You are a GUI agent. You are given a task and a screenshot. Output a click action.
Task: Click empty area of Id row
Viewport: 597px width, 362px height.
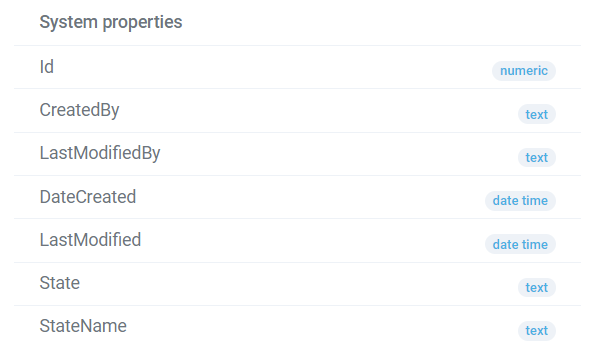click(267, 67)
